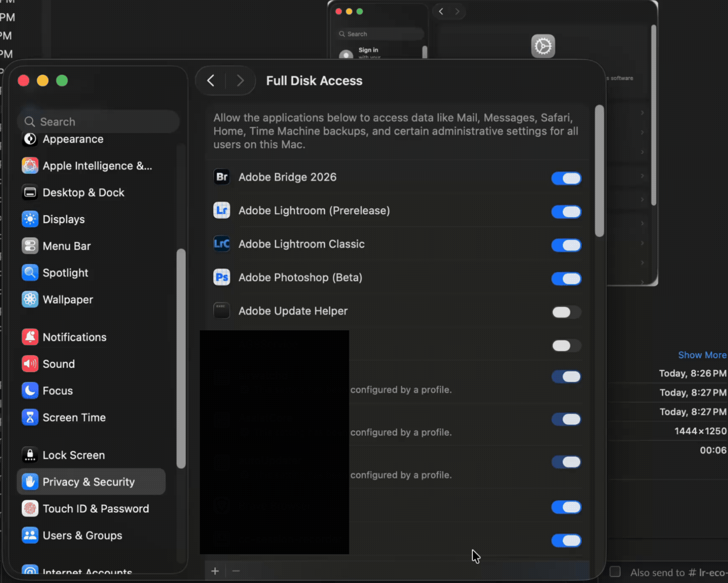Disable Full Disk Access for Adobe Bridge 2026

pos(566,178)
